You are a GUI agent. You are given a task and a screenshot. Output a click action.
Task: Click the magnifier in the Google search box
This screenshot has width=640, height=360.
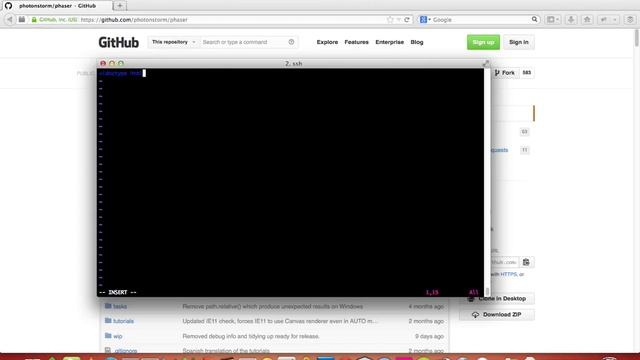coord(534,20)
